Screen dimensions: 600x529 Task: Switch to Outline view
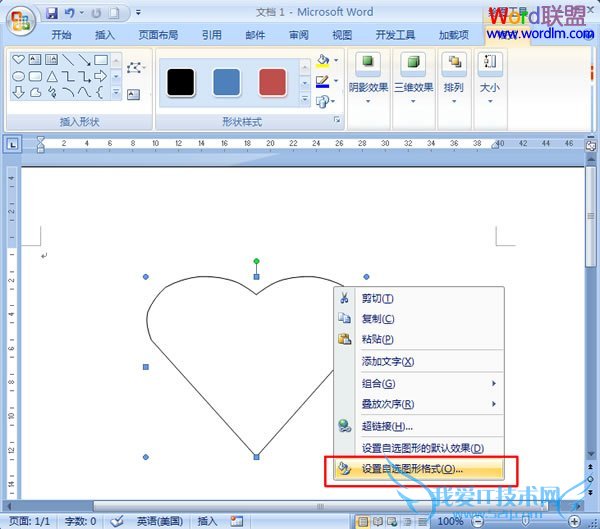[407, 521]
